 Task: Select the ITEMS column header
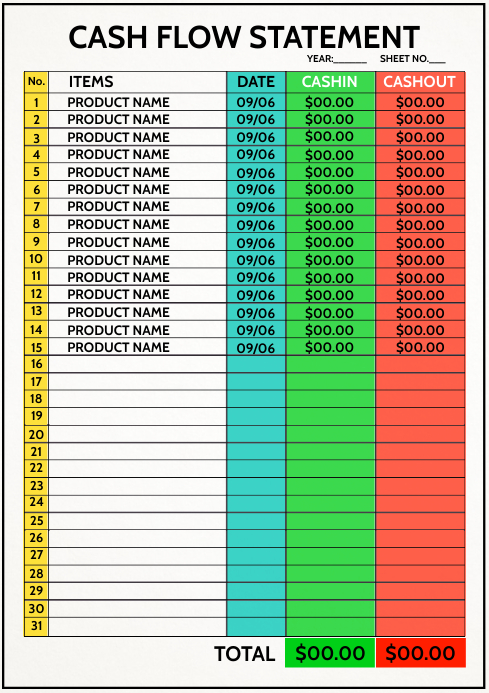(91, 82)
